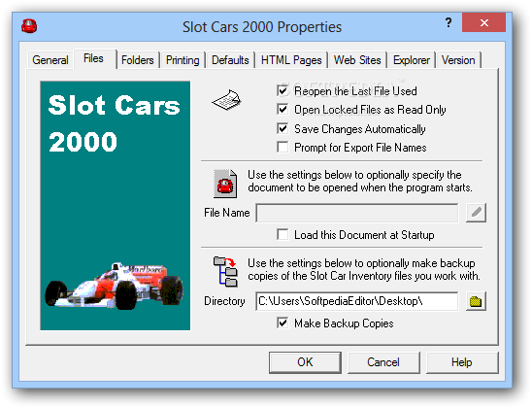
Task: Confirm settings with the OK button
Action: point(305,362)
